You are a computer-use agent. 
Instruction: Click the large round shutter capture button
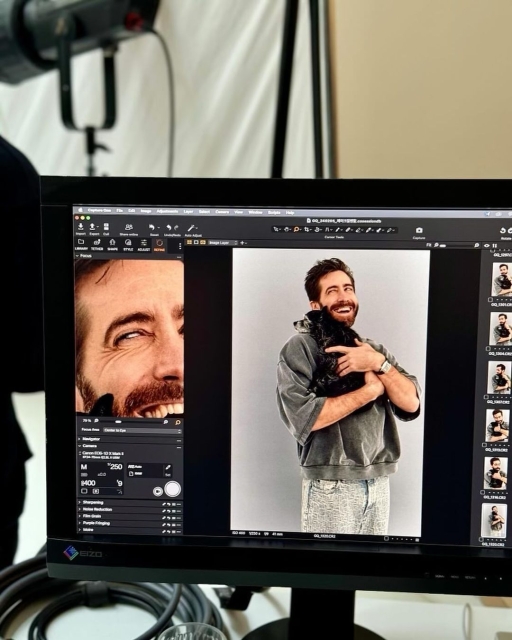tap(172, 489)
